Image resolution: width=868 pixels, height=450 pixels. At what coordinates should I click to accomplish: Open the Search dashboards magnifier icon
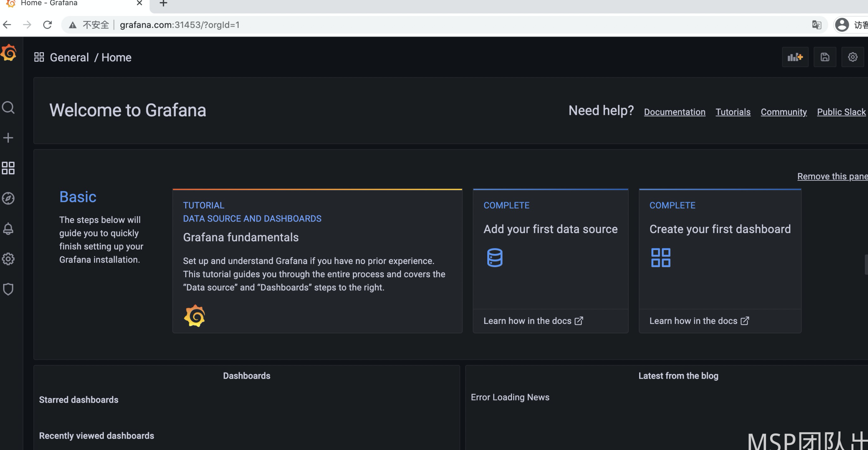pyautogui.click(x=8, y=108)
